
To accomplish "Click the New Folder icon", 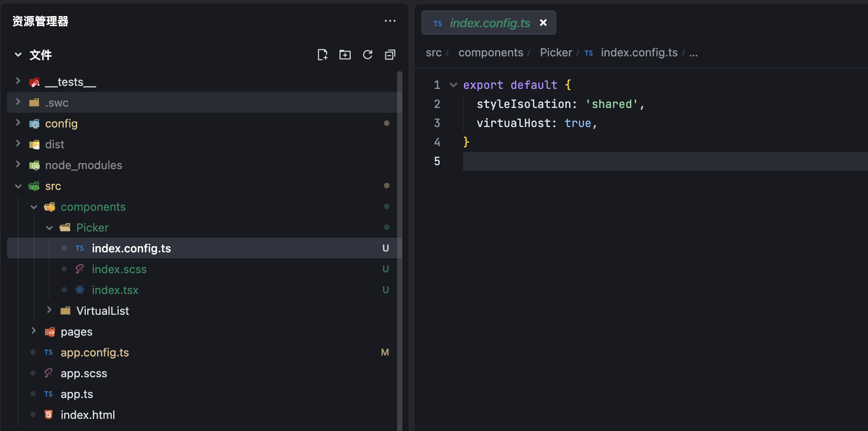I will point(345,55).
